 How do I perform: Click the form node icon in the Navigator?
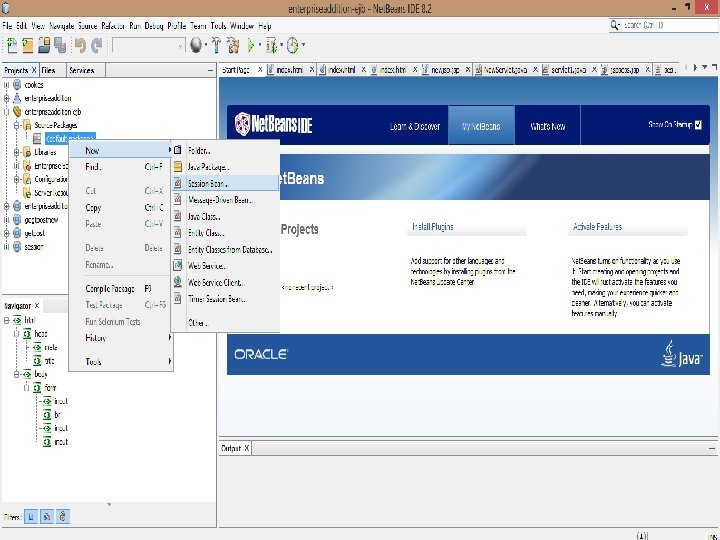pyautogui.click(x=37, y=388)
